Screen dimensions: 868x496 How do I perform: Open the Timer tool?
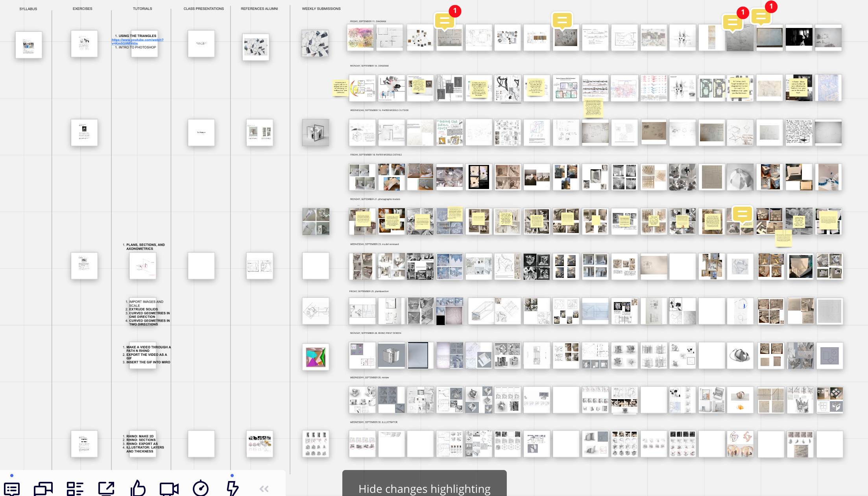(201, 488)
